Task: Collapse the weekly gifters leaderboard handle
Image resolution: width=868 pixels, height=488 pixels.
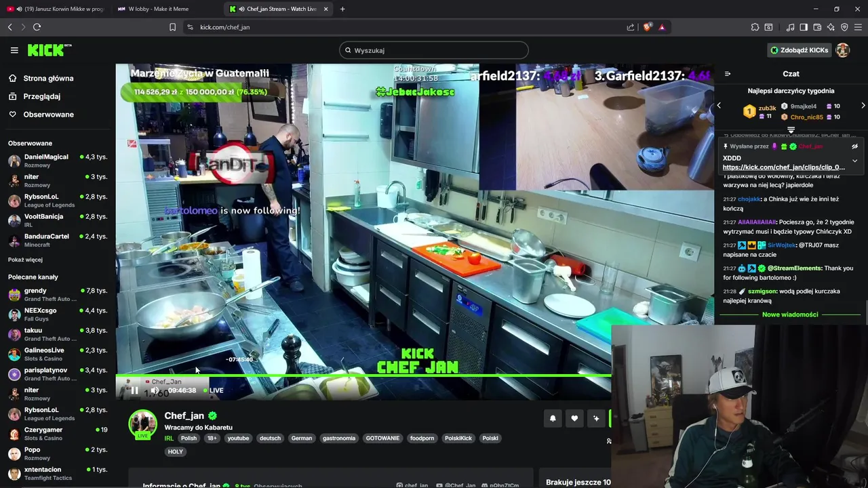Action: click(791, 129)
